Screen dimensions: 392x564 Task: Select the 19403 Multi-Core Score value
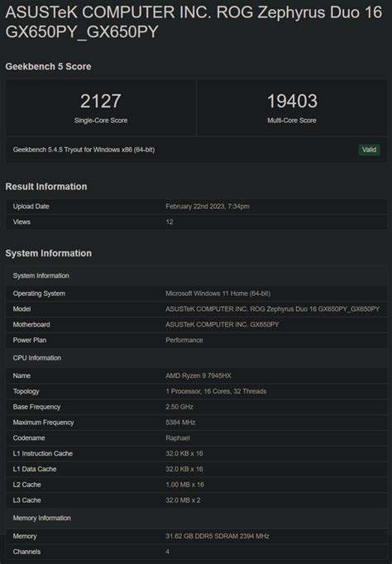(292, 101)
